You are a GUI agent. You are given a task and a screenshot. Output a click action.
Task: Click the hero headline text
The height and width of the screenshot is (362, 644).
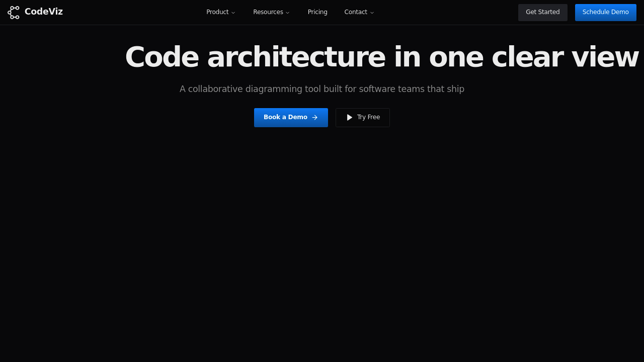point(382,57)
